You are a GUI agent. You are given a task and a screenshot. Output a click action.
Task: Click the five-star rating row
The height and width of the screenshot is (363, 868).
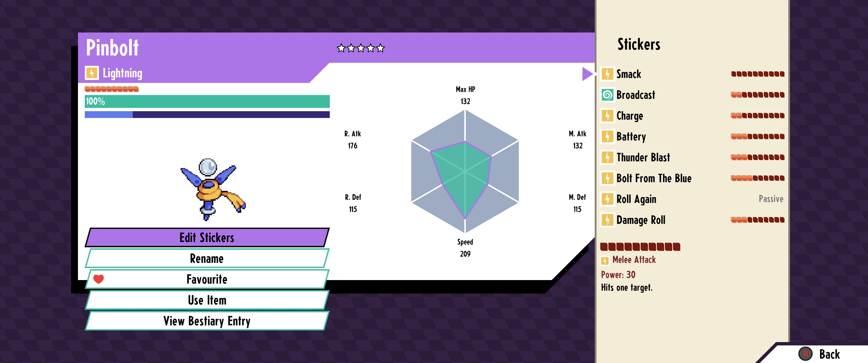tap(361, 48)
